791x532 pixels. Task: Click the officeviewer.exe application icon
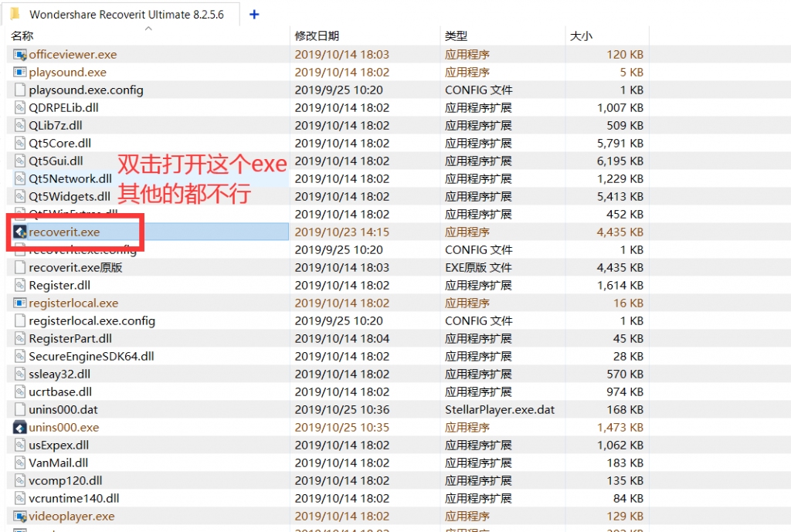[21, 54]
